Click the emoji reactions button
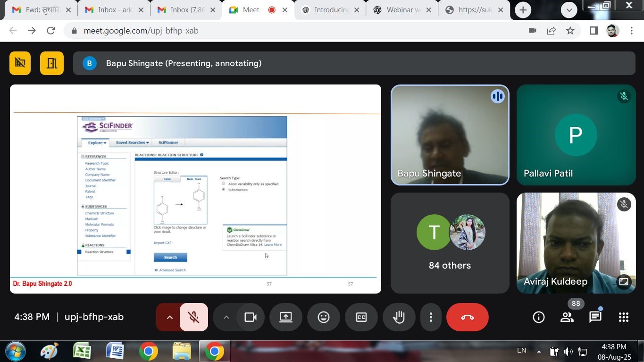The width and height of the screenshot is (644, 362). 323,317
